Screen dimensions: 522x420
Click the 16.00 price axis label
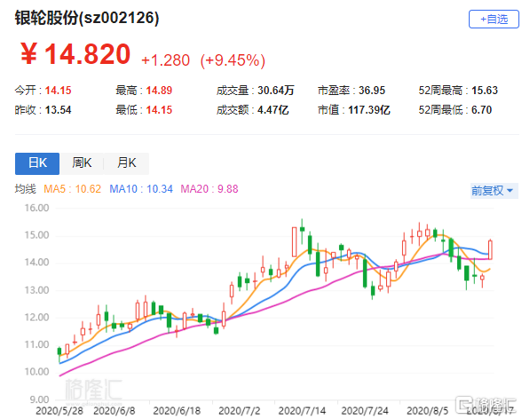36,208
